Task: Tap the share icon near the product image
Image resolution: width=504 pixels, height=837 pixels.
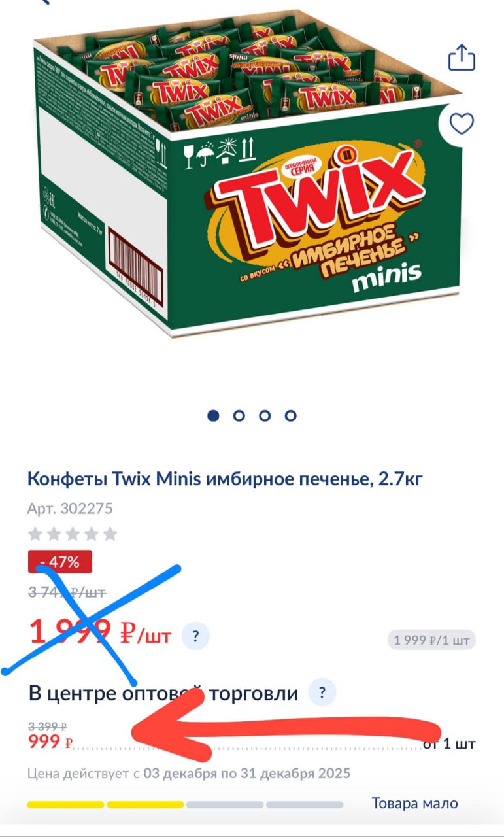Action: pos(462,58)
